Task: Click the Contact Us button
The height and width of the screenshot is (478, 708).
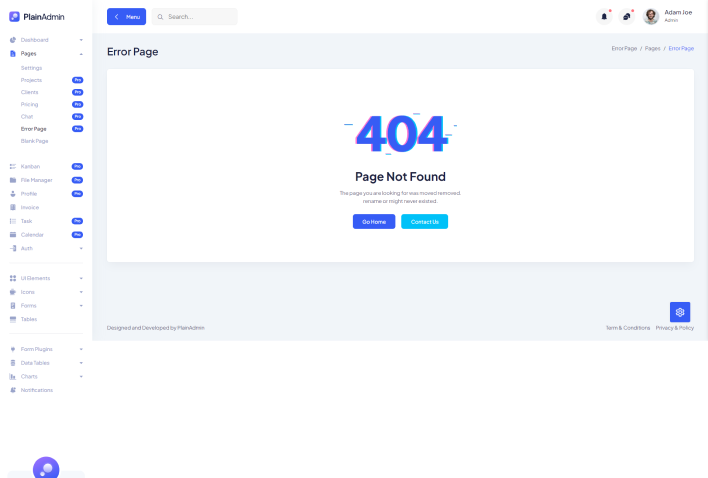Action: coord(424,221)
